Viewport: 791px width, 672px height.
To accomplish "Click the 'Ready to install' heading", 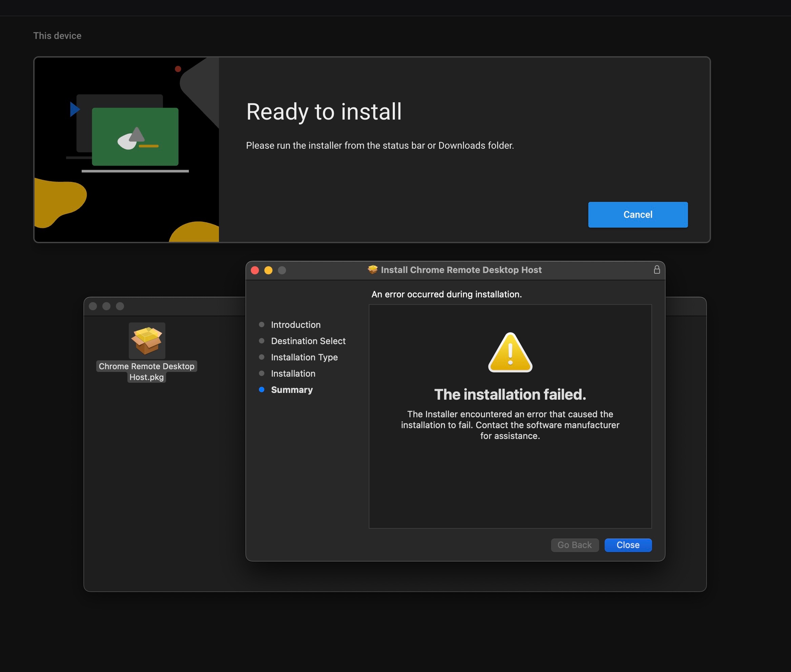I will click(x=324, y=112).
